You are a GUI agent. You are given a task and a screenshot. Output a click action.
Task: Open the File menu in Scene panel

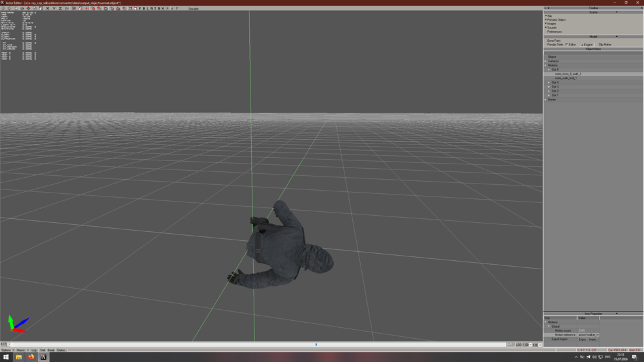pyautogui.click(x=549, y=16)
